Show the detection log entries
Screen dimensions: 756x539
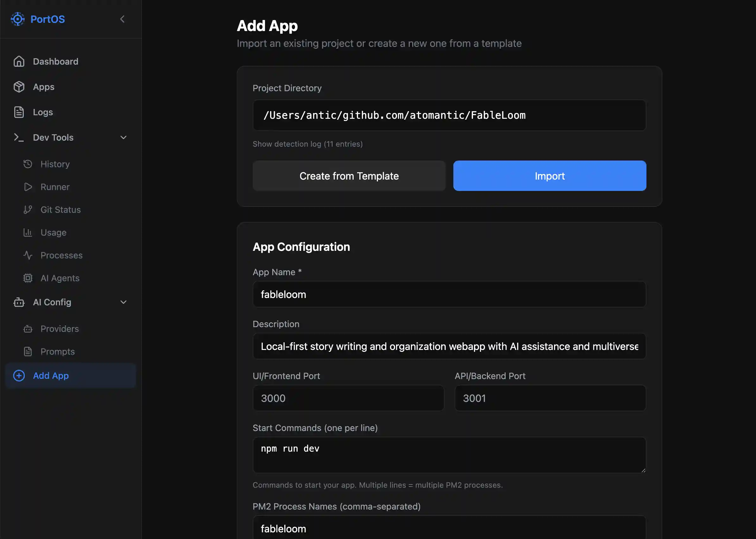308,144
